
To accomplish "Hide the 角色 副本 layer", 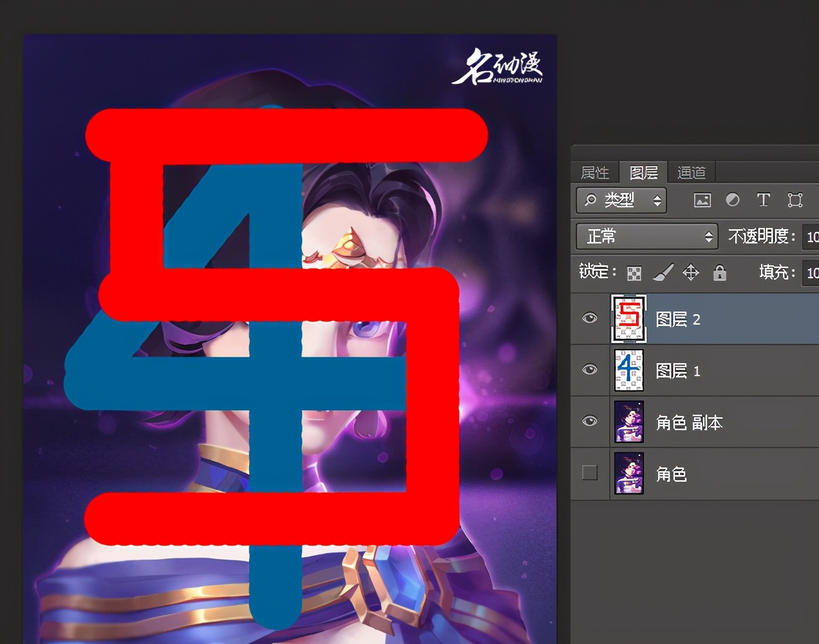I will tap(590, 422).
